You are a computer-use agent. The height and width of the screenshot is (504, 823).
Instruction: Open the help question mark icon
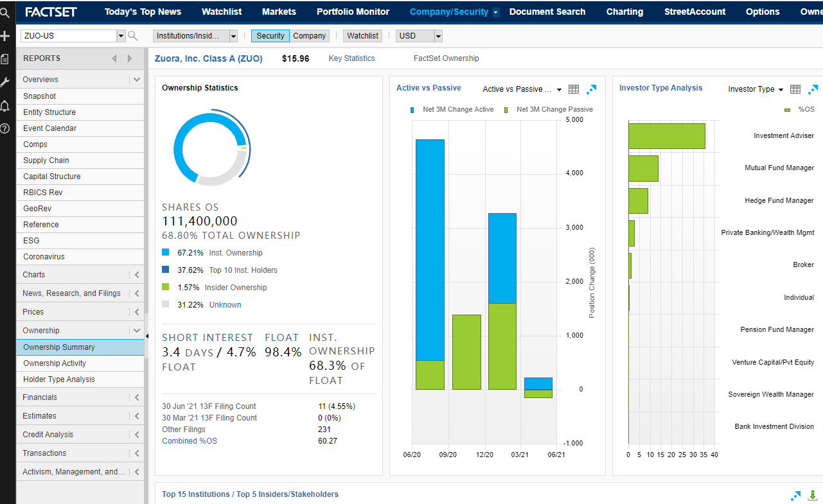[x=5, y=128]
